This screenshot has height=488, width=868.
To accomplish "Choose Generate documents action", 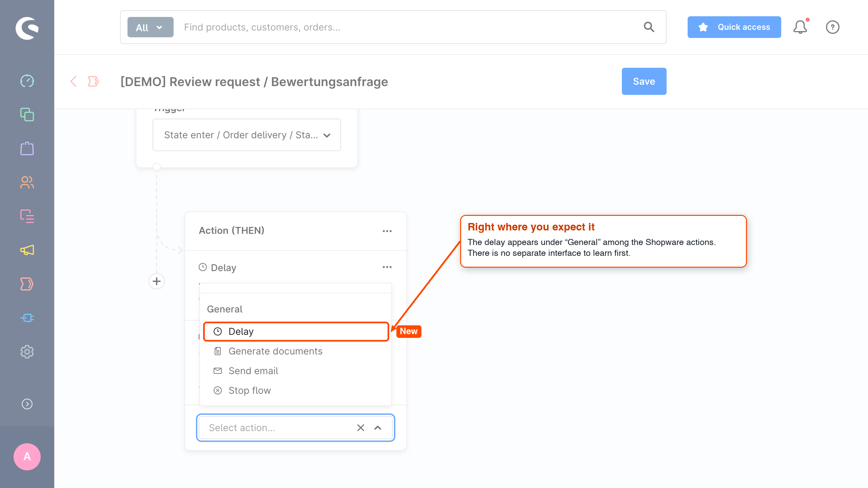I will pyautogui.click(x=296, y=351).
